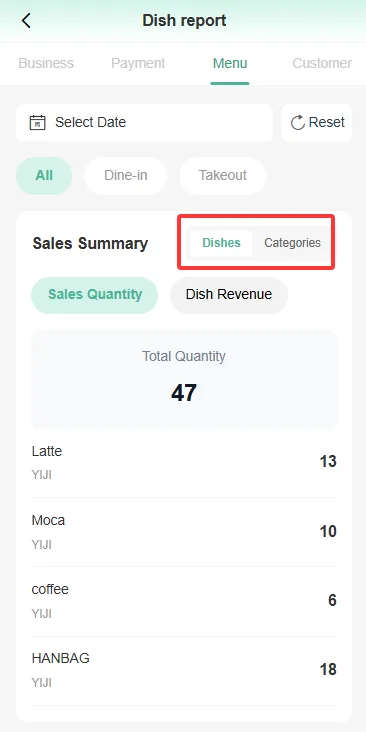Viewport: 366px width, 732px height.
Task: Filter by Dine-in orders
Action: 126,176
